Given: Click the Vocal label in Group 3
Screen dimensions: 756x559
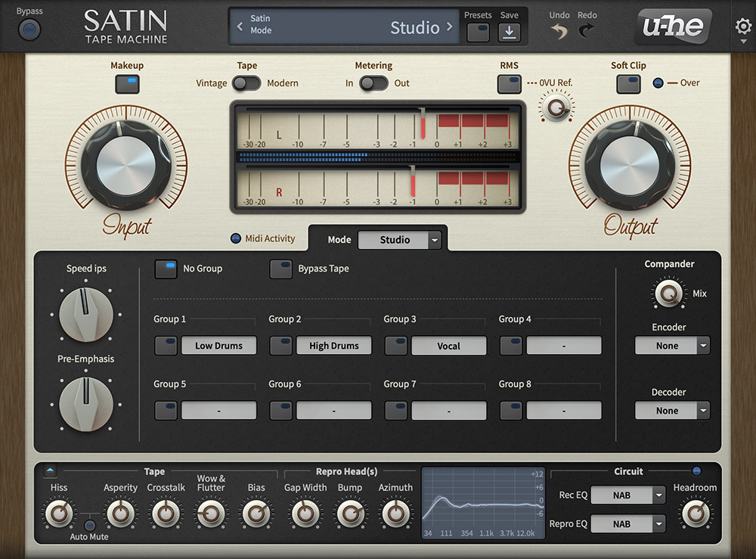Looking at the screenshot, I should pyautogui.click(x=449, y=346).
